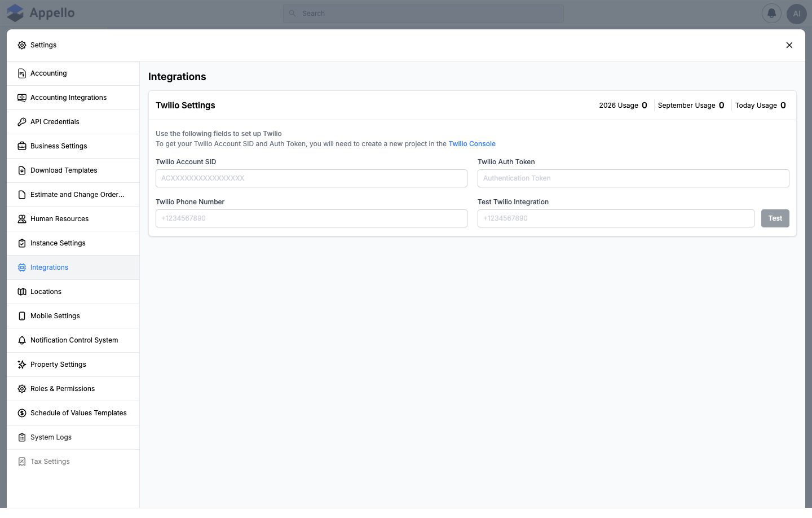
Task: Go to API Credentials settings
Action: (x=73, y=122)
